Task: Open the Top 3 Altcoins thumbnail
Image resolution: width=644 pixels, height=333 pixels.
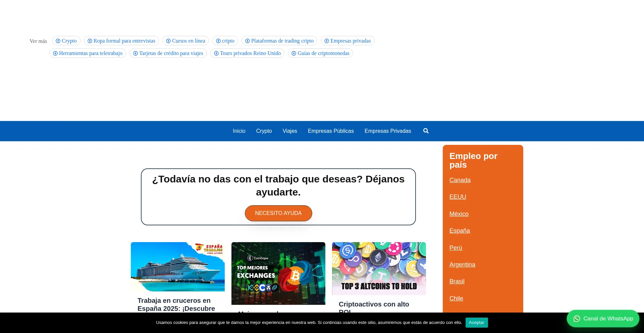Action: (379, 268)
